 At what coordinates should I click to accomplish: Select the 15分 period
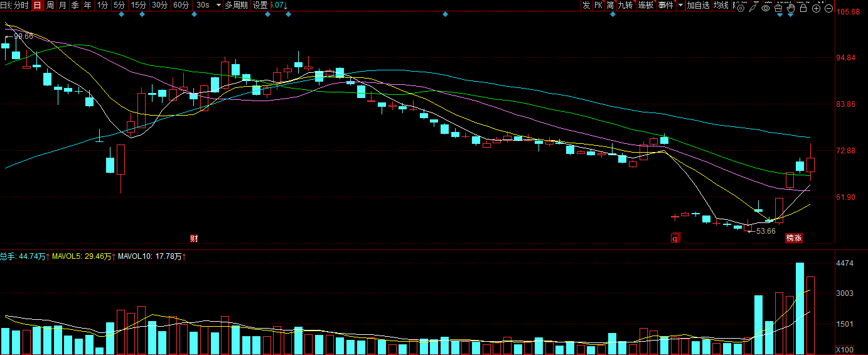139,5
